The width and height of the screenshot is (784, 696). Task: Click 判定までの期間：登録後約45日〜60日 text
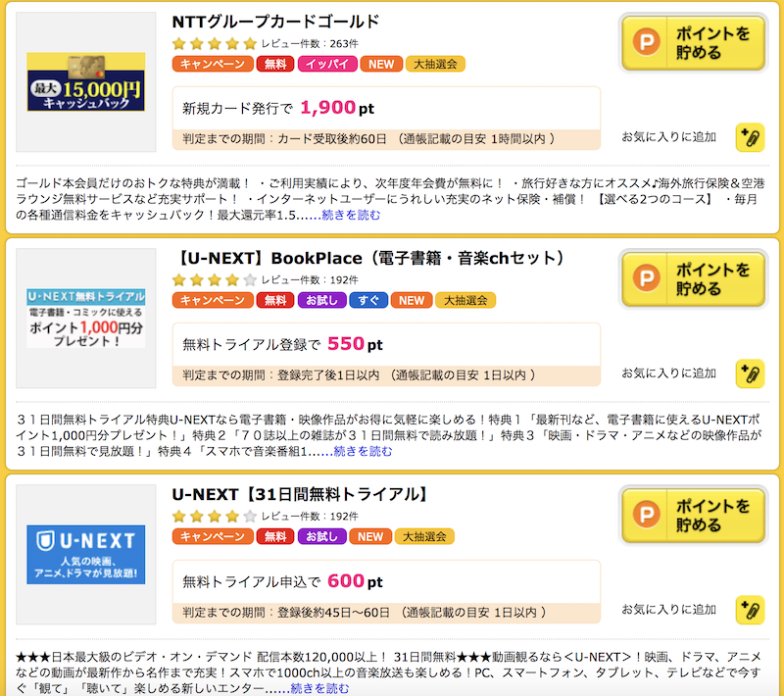pos(286,613)
